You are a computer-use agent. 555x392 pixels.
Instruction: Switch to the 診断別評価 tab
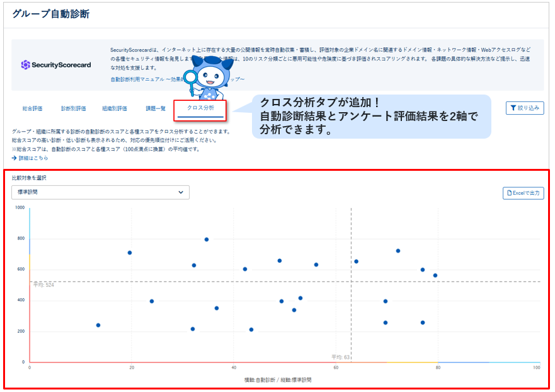74,109
